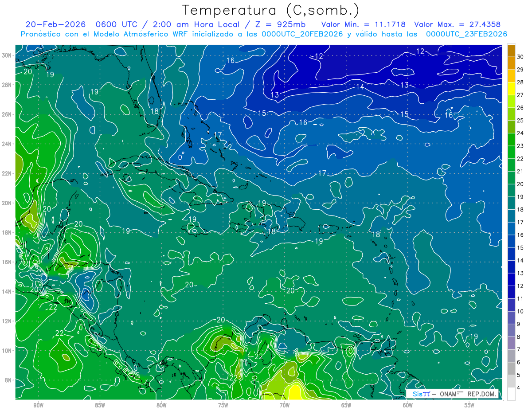The height and width of the screenshot is (411, 532).
Task: Click the '90W' longitude axis label
Action: [x=38, y=405]
